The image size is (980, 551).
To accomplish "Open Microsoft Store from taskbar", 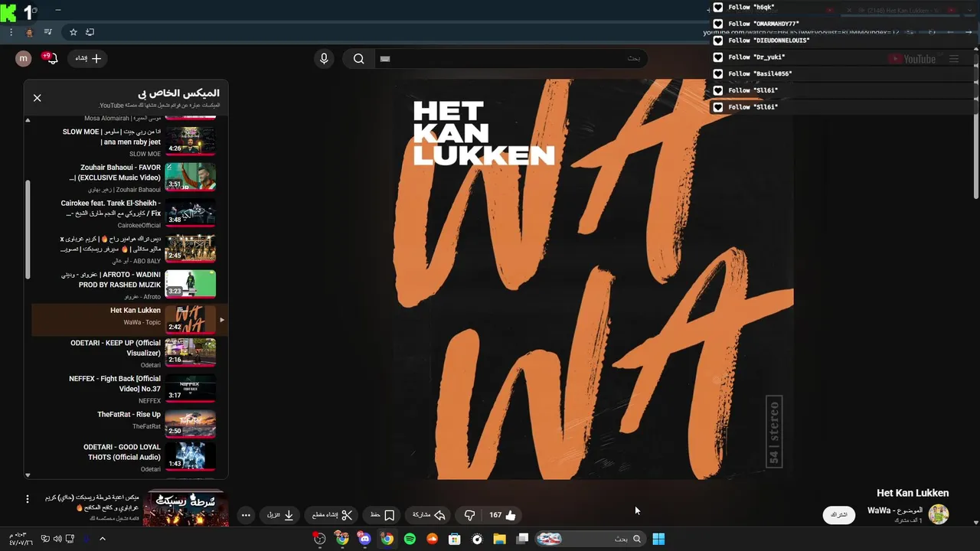I will [454, 539].
